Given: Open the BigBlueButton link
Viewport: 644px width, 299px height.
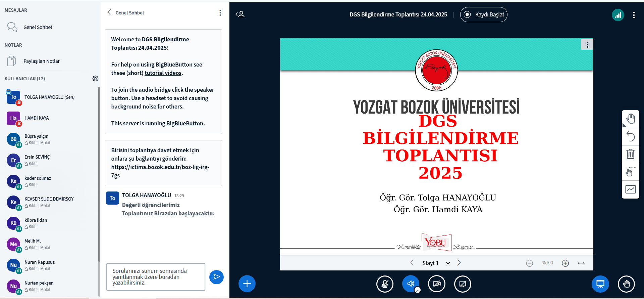Looking at the screenshot, I should coord(185,123).
